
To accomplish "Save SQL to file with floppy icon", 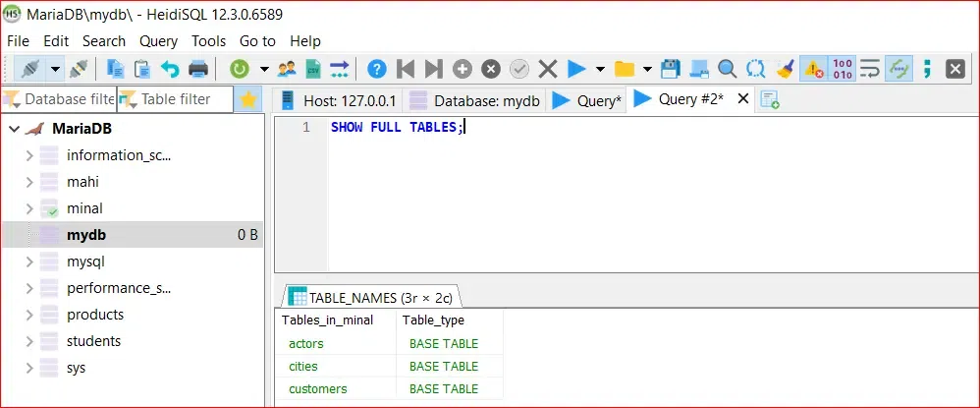I will (671, 68).
